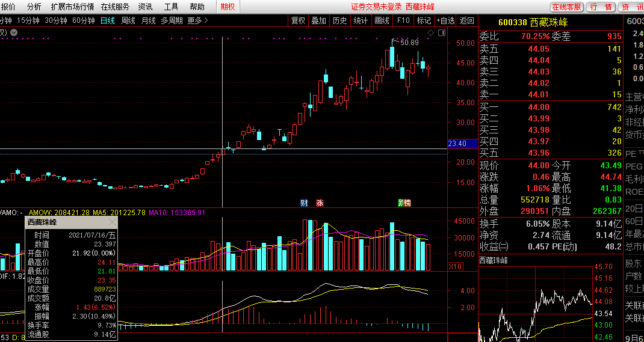Viewport: 644px width, 342px height.
Task: Close the 西藏珠峰 data popup
Action: [x=112, y=222]
